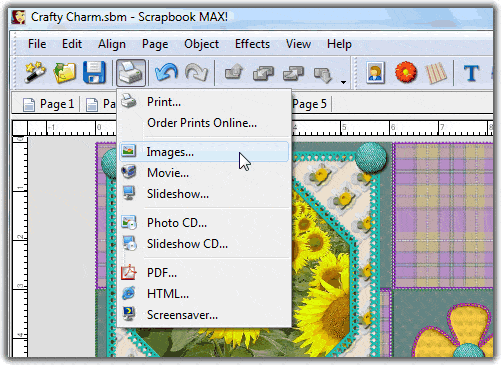Open the Object menu
501x365 pixels.
coord(201,44)
